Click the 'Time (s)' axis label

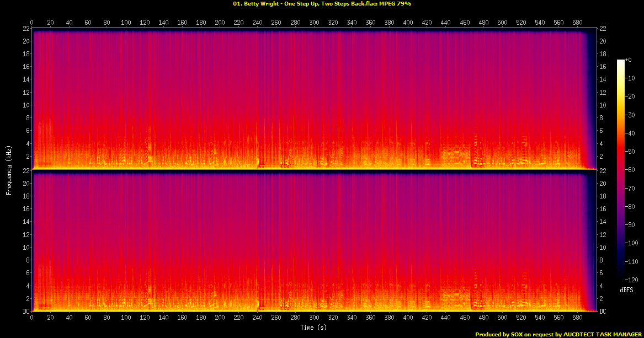tap(314, 328)
